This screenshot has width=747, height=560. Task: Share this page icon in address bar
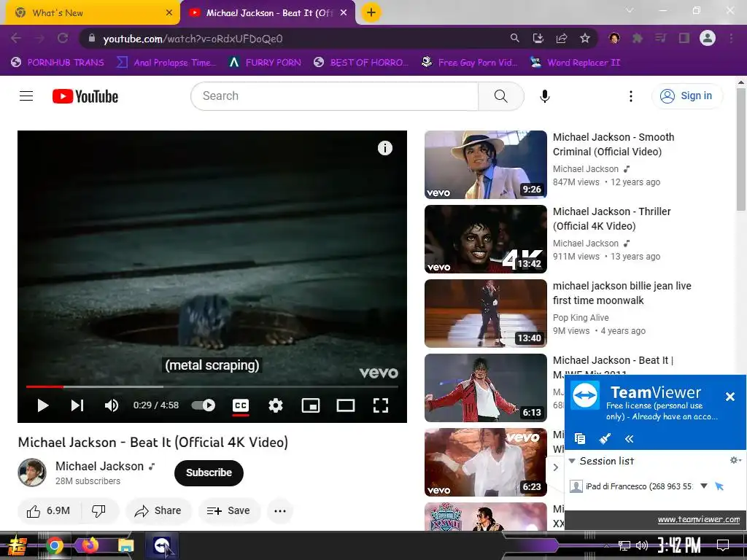[562, 38]
